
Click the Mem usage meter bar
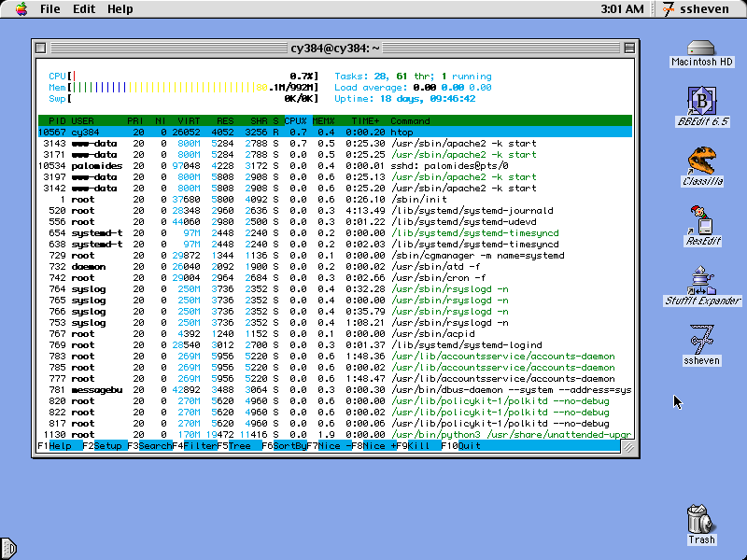182,87
